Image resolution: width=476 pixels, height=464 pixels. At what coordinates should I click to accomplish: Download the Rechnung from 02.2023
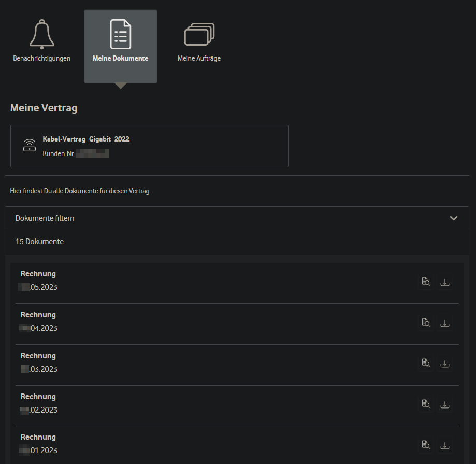445,404
